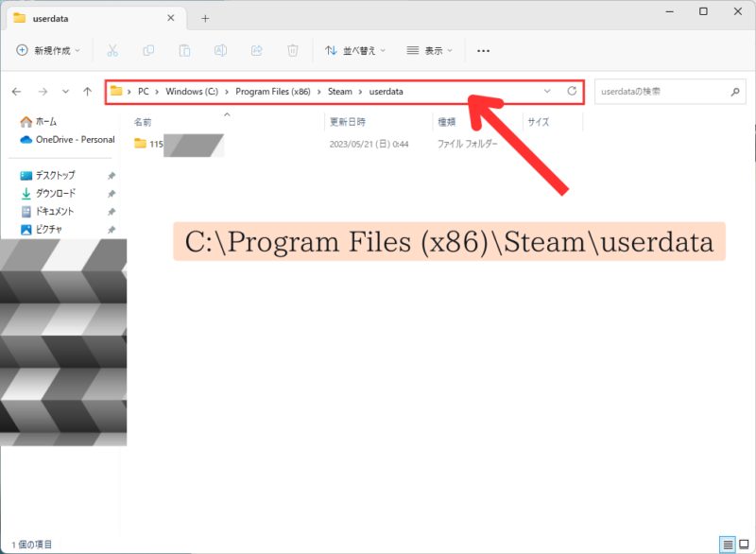
Task: Click the Paste clipboard icon
Action: pyautogui.click(x=184, y=51)
